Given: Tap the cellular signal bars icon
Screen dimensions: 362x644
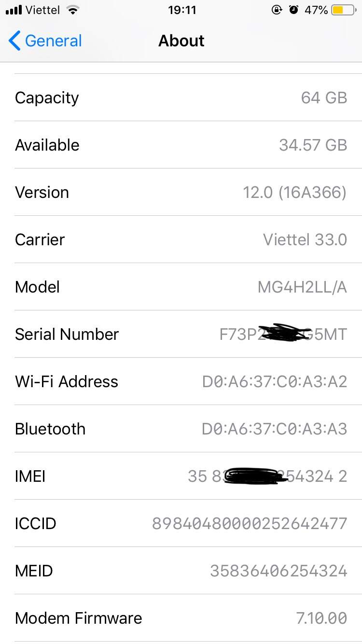Looking at the screenshot, I should [x=14, y=10].
